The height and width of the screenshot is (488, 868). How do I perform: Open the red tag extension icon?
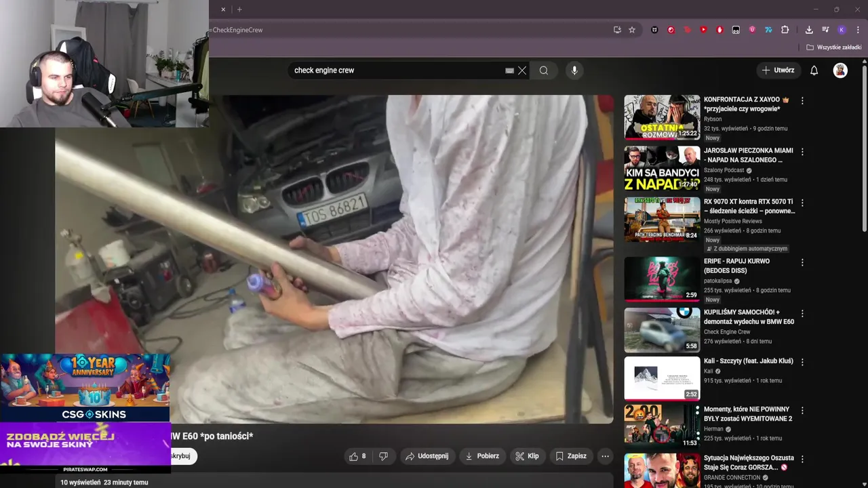[687, 30]
